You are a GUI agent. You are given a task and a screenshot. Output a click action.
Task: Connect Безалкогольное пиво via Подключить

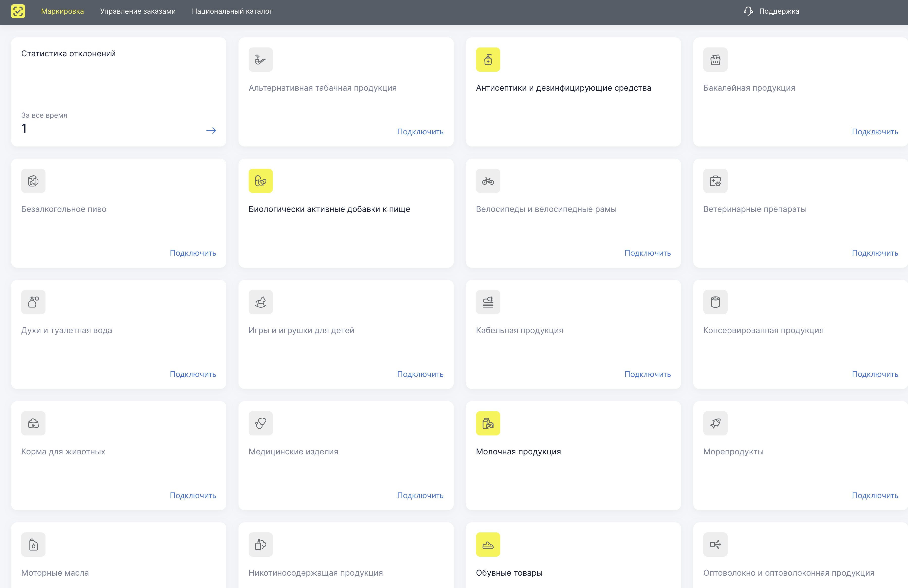pyautogui.click(x=193, y=253)
